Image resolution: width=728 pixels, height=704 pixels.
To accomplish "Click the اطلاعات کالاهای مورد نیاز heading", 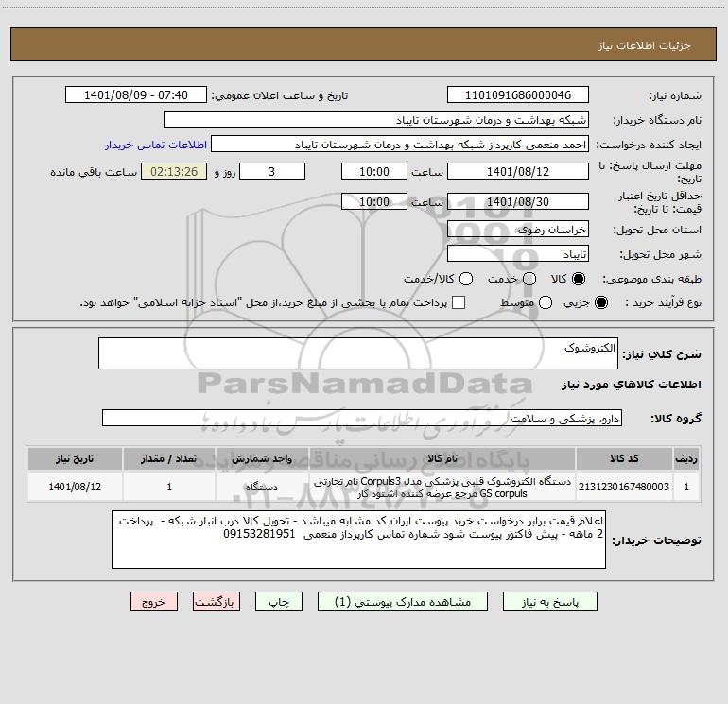I will [x=632, y=385].
